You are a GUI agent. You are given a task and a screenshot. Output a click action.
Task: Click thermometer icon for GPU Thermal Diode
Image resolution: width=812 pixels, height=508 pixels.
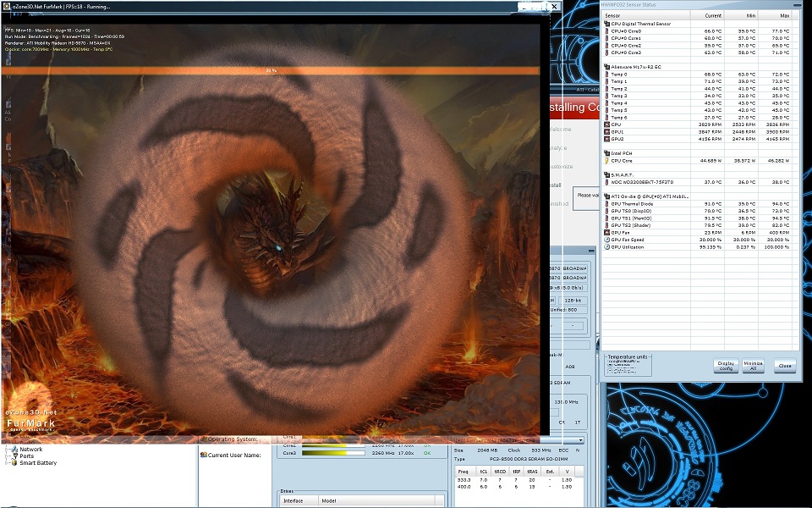[x=607, y=204]
